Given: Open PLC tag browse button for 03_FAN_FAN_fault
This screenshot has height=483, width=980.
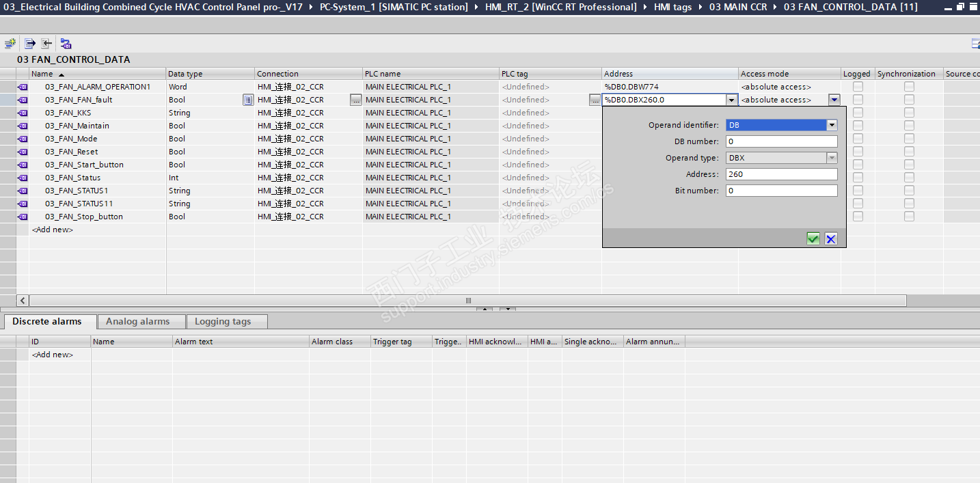Looking at the screenshot, I should (x=595, y=100).
